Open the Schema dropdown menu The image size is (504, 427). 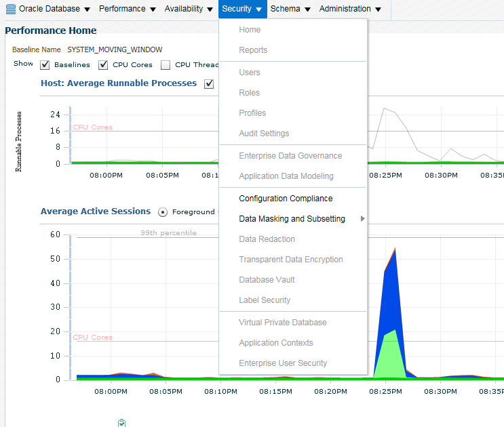click(290, 9)
